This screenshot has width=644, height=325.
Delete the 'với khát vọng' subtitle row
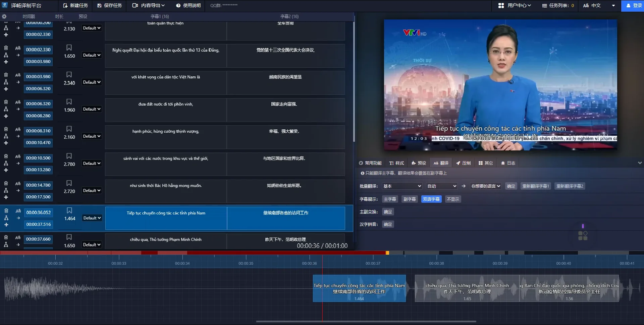click(x=6, y=75)
